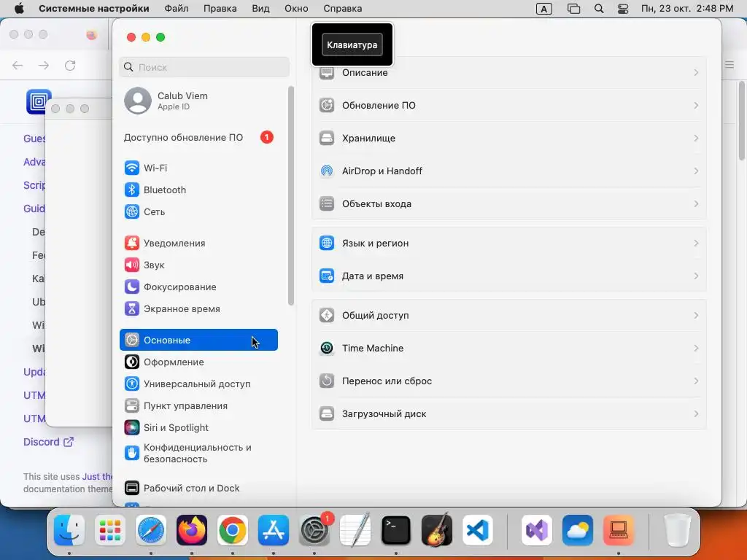
Task: Select Основные in the sidebar
Action: coord(198,340)
